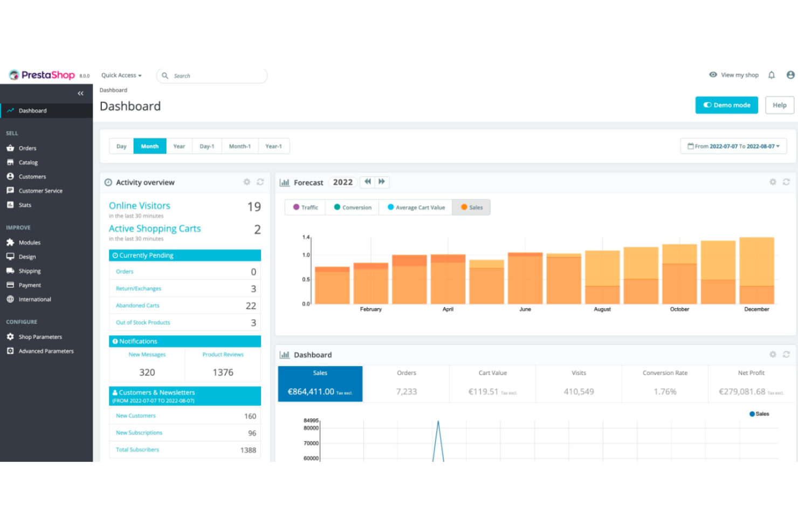This screenshot has height=532, width=798.
Task: Open notifications with the bell icon
Action: pos(772,75)
